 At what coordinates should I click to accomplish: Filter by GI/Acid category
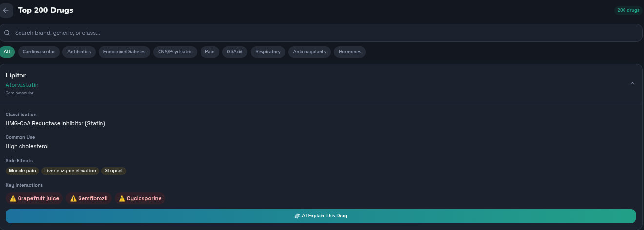235,52
